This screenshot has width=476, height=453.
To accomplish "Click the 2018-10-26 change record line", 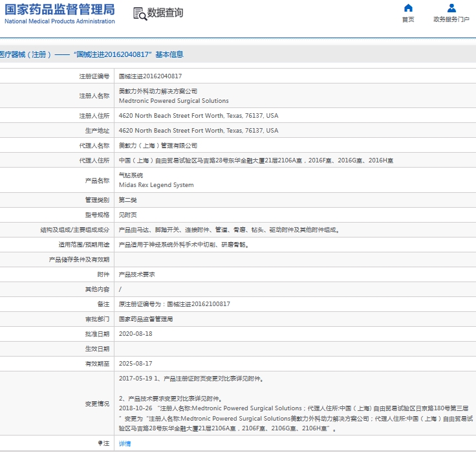I will point(294,408).
